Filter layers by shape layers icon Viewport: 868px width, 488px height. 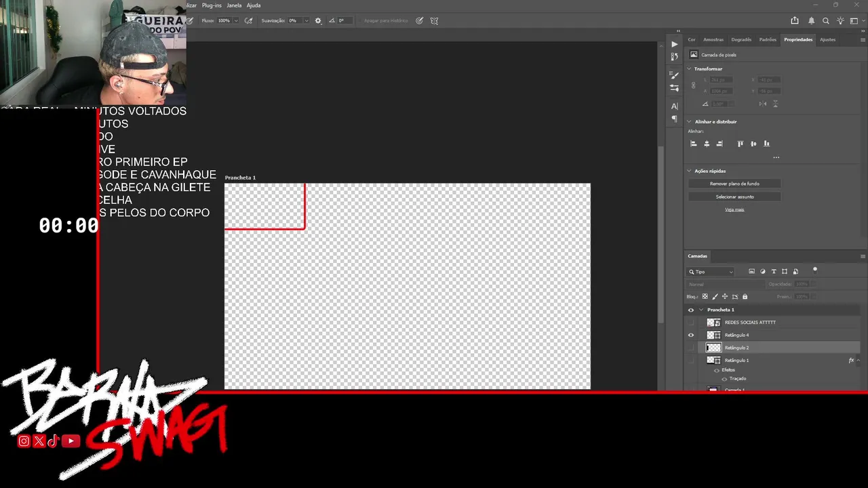785,272
